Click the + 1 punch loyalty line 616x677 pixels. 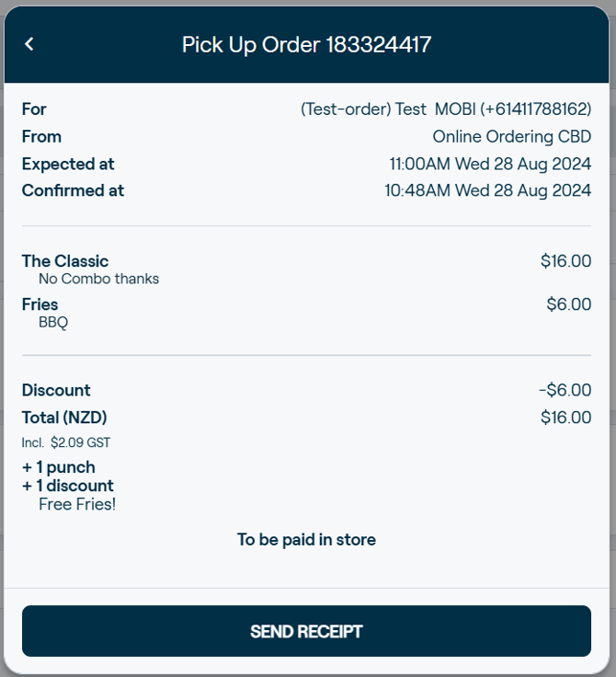(x=59, y=467)
